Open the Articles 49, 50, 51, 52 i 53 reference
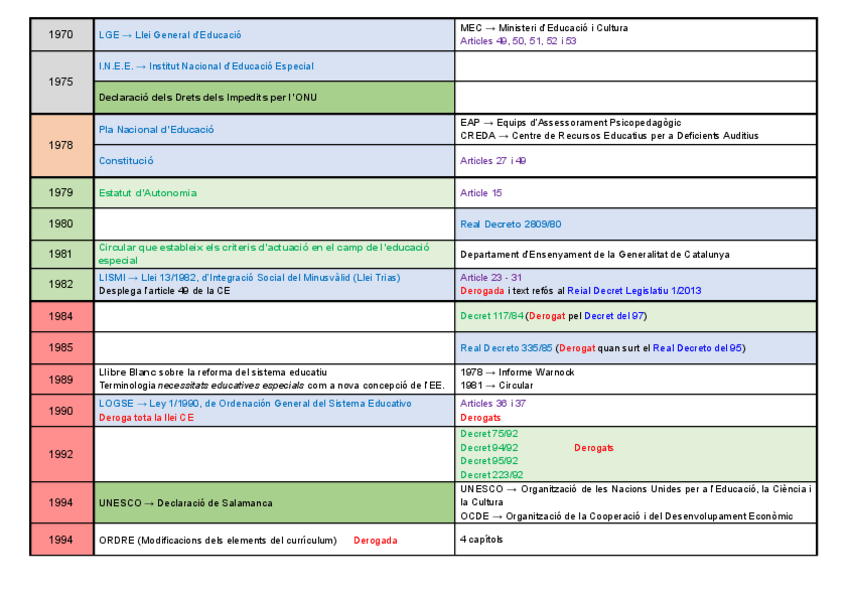The height and width of the screenshot is (600, 848). [x=516, y=41]
